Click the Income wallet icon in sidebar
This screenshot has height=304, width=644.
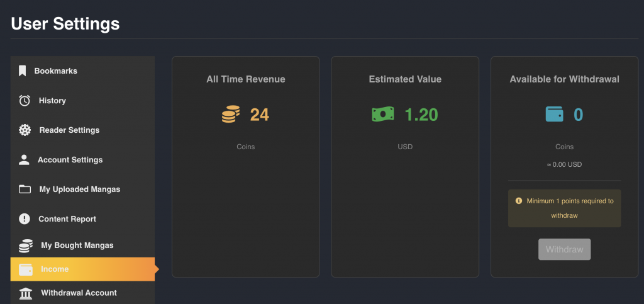(x=26, y=269)
